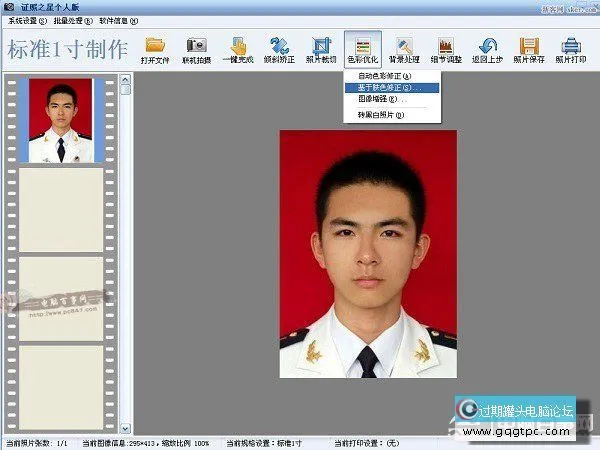The height and width of the screenshot is (450, 600).
Task: Open the 软件信息 menu
Action: tap(118, 21)
